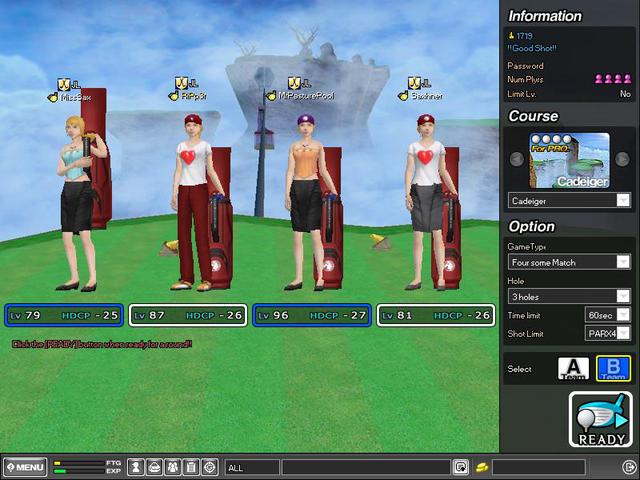The height and width of the screenshot is (480, 640).
Task: Open the friends group icon in bottom bar
Action: 172,467
